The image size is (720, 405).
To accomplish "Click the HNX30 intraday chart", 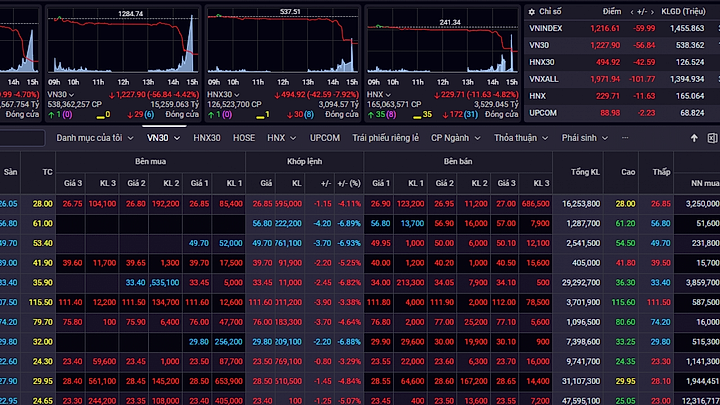I will [x=283, y=42].
